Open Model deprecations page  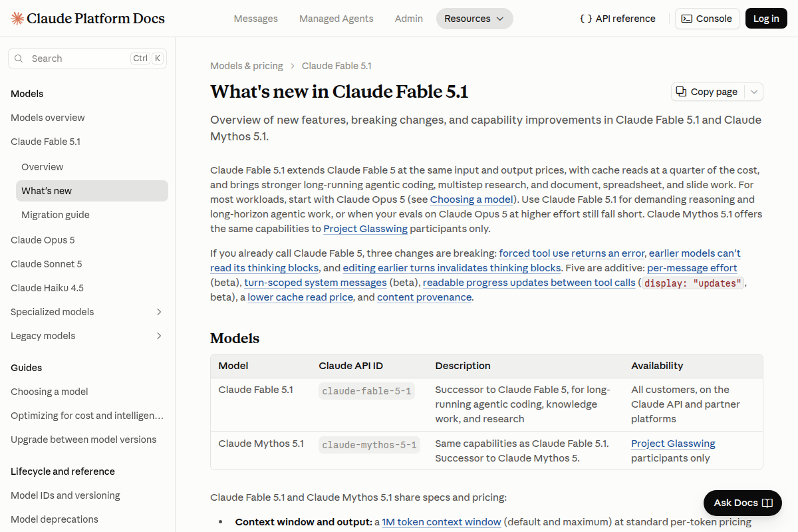[x=55, y=519]
